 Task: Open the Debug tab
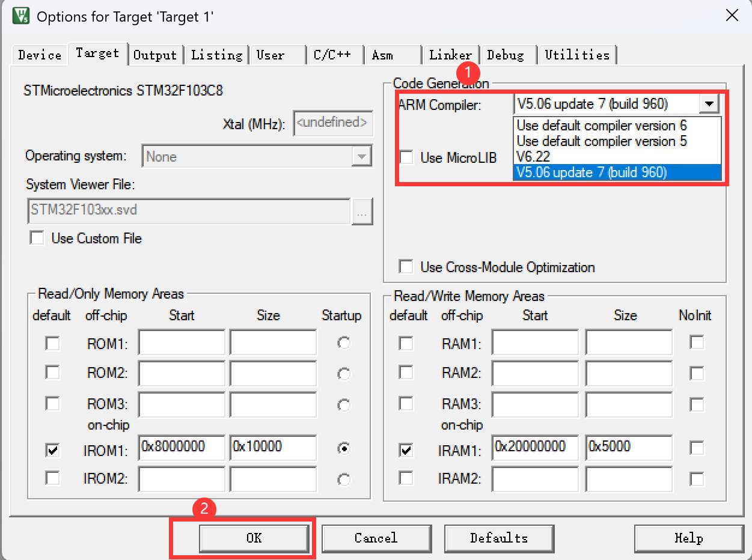coord(508,55)
